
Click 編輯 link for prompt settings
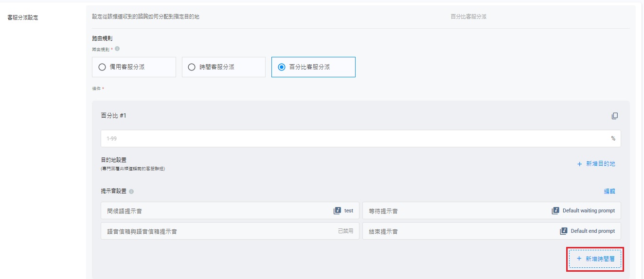pyautogui.click(x=609, y=191)
